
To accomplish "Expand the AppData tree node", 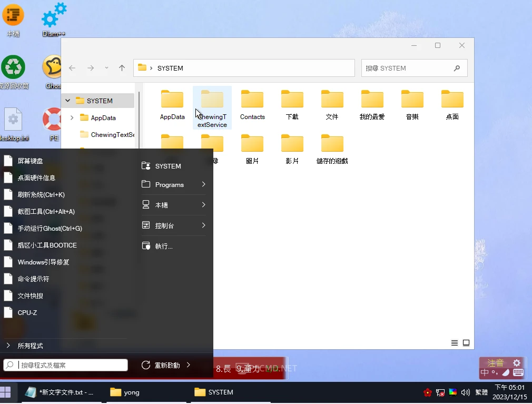I will tap(72, 117).
